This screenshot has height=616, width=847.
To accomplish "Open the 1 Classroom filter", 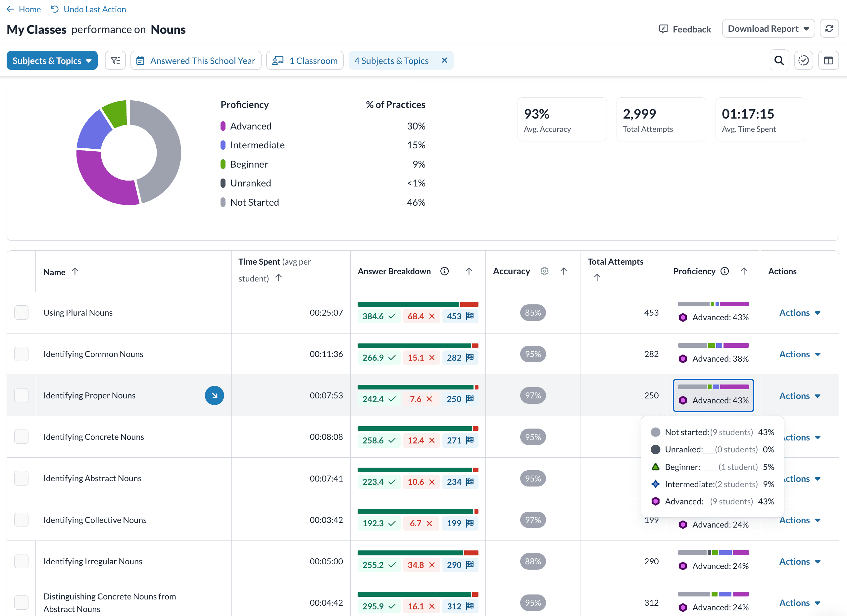I will point(305,61).
